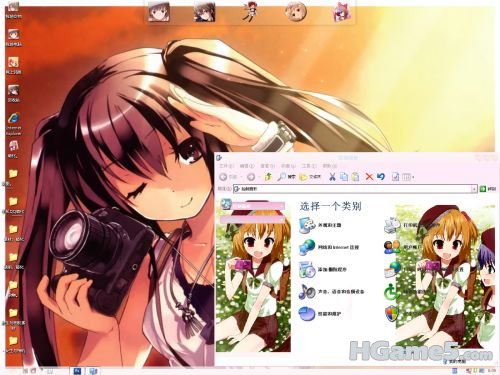Image resolution: width=500 pixels, height=375 pixels.
Task: Click the Paste clipboard icon
Action: (356, 177)
